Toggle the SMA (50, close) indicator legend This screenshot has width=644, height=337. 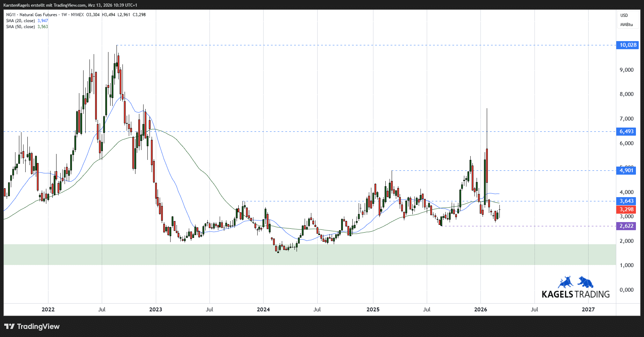20,27
